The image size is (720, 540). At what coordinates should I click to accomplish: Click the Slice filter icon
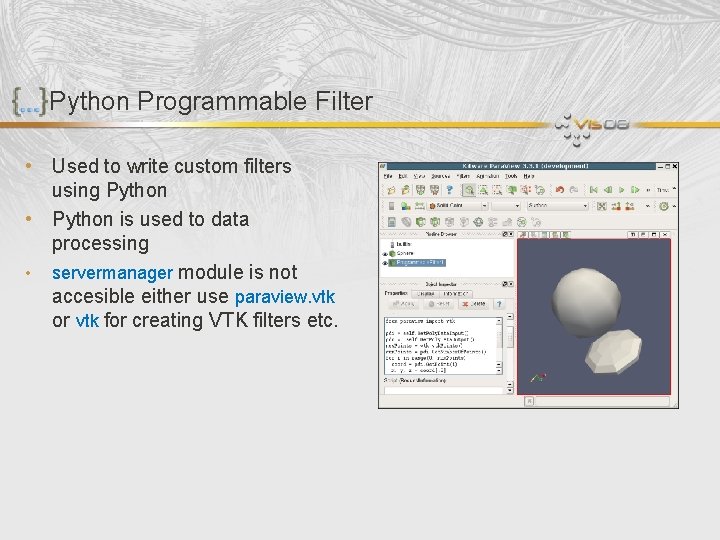[x=435, y=222]
